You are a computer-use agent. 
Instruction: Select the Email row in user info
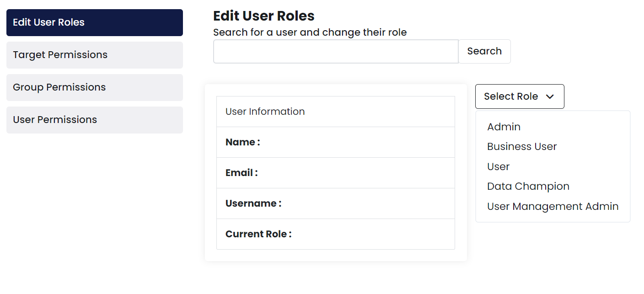(335, 173)
